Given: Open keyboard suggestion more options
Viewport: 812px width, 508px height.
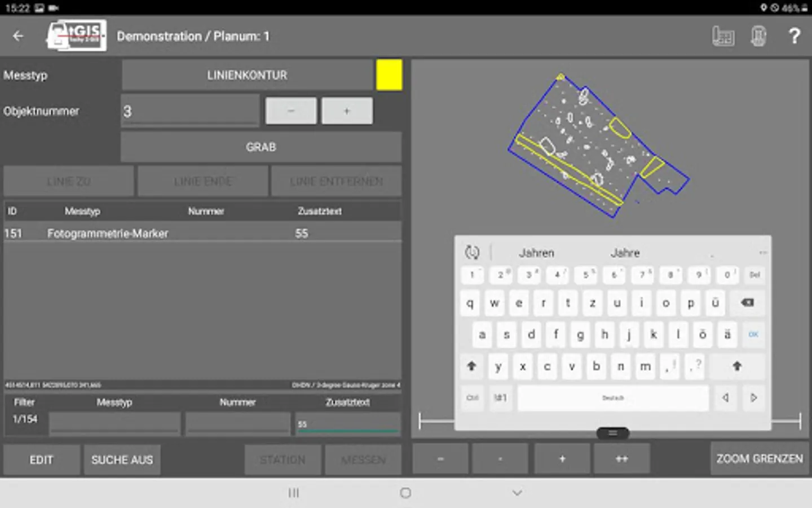Looking at the screenshot, I should (x=762, y=252).
